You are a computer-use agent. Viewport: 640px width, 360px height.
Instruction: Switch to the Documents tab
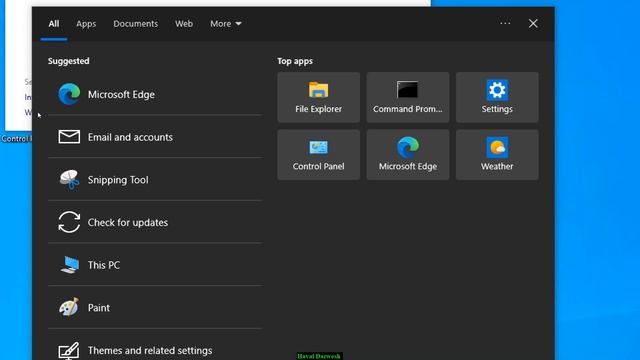[x=136, y=24]
